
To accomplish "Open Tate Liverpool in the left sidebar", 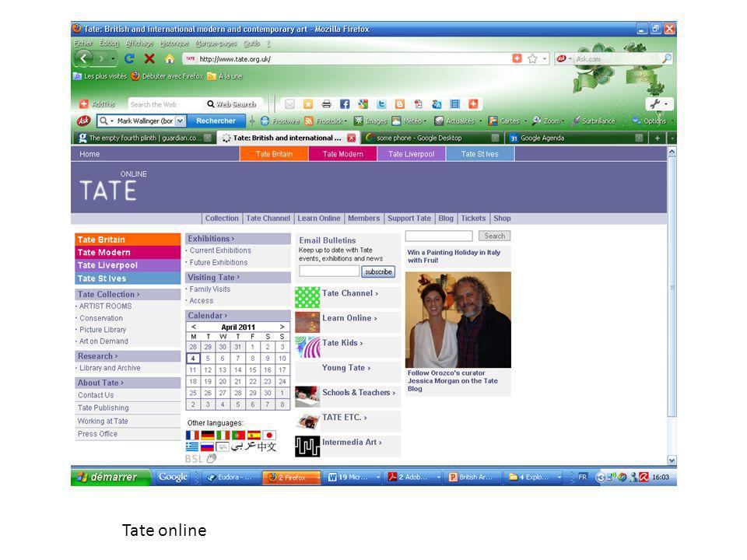I will click(x=128, y=265).
